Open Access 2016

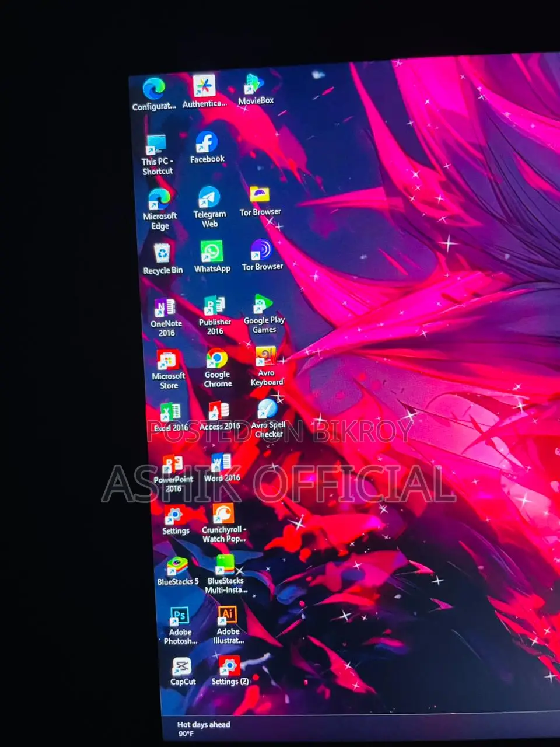point(220,416)
